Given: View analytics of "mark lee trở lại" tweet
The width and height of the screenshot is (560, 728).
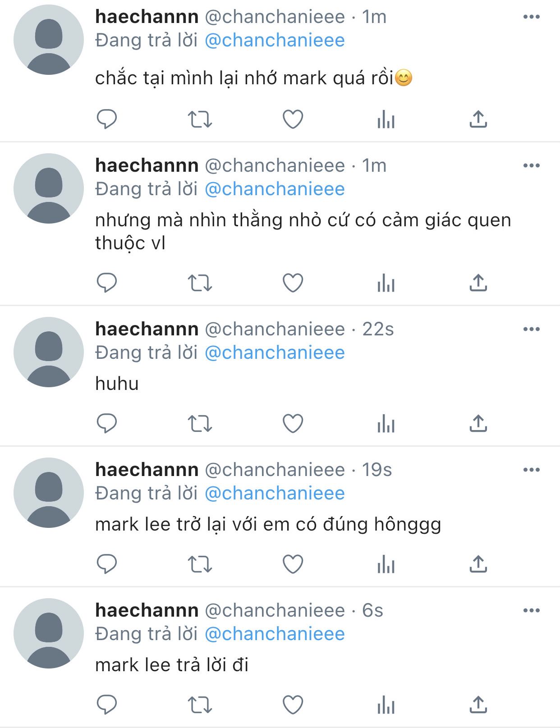Looking at the screenshot, I should coord(386,564).
